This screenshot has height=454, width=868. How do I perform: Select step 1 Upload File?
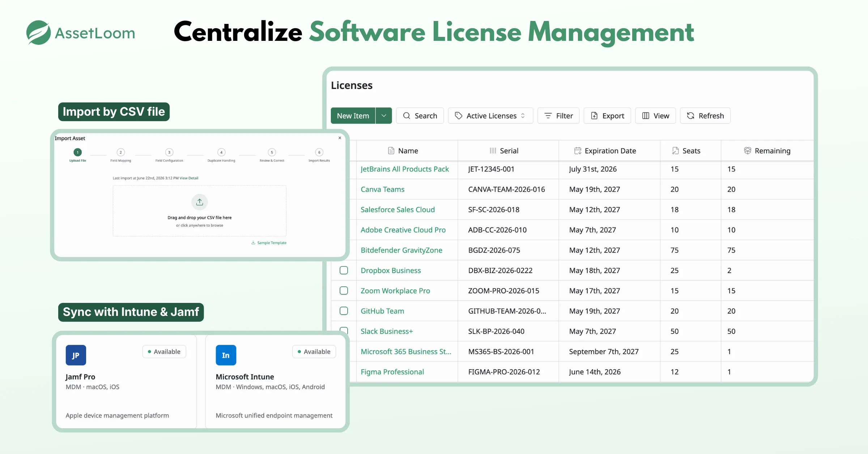[78, 155]
